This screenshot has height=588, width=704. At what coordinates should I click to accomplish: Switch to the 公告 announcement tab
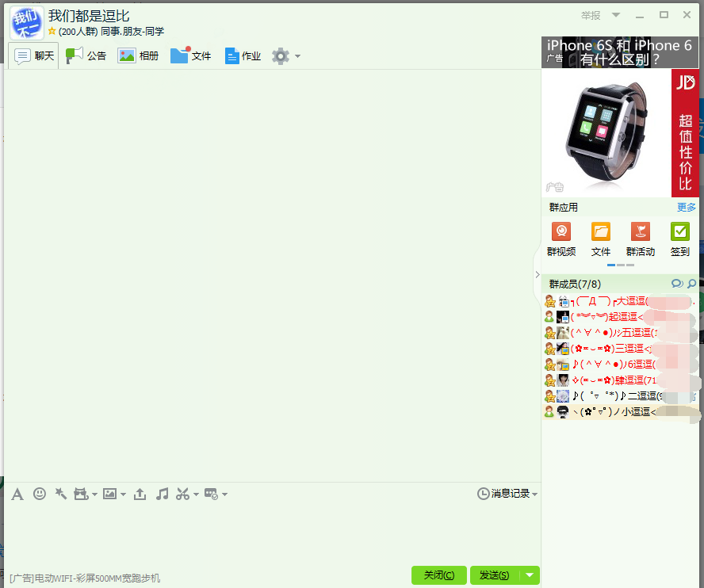tap(86, 55)
